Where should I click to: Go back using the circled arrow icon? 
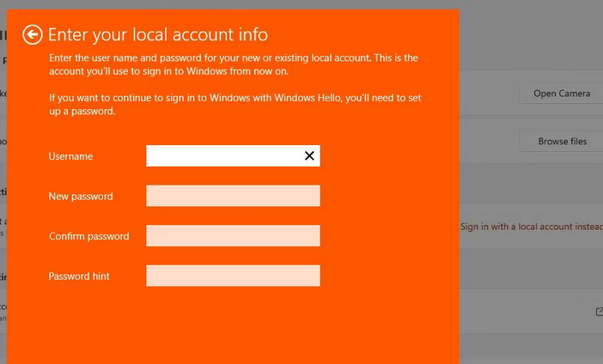[x=33, y=35]
